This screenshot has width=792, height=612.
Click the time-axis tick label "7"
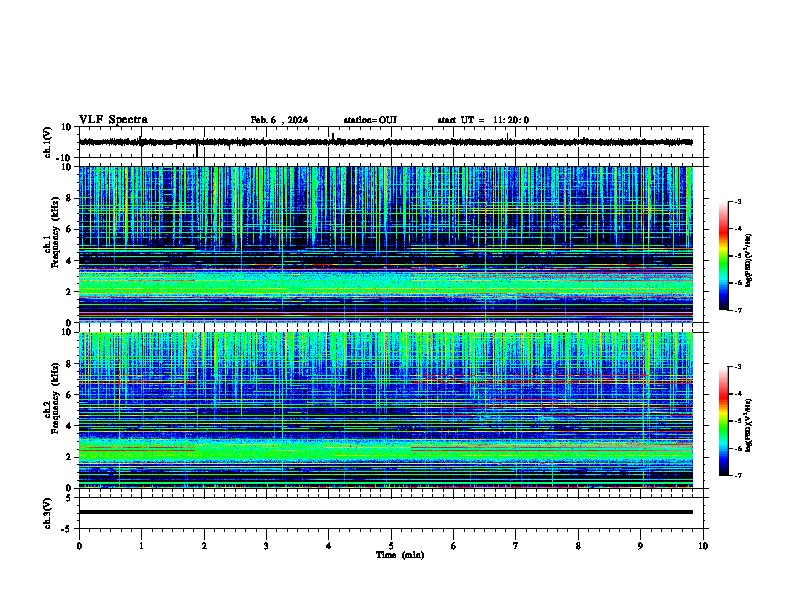pos(516,546)
